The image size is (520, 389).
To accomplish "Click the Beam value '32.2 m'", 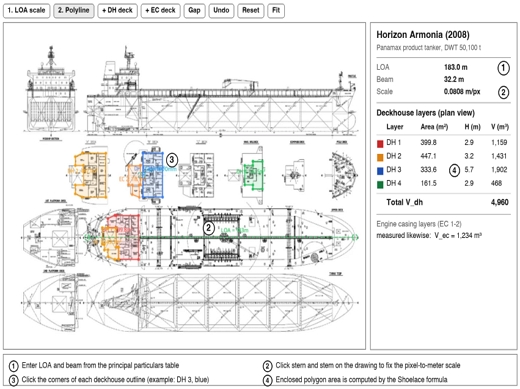I will click(x=454, y=79).
